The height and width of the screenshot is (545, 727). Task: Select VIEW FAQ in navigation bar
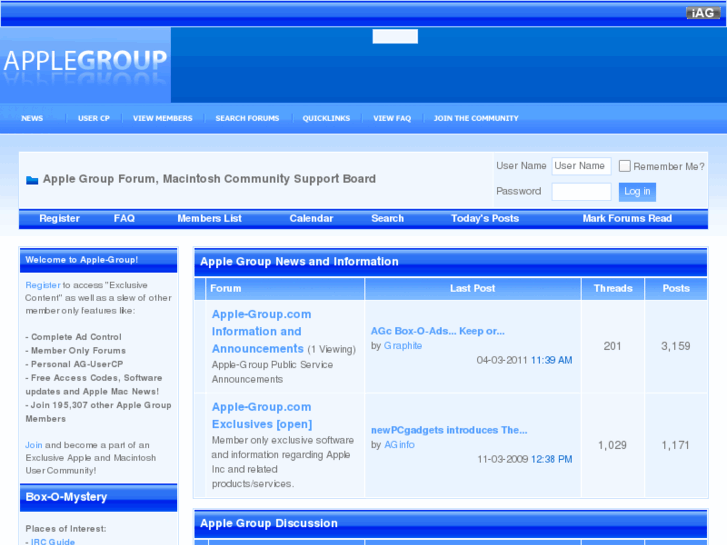392,118
